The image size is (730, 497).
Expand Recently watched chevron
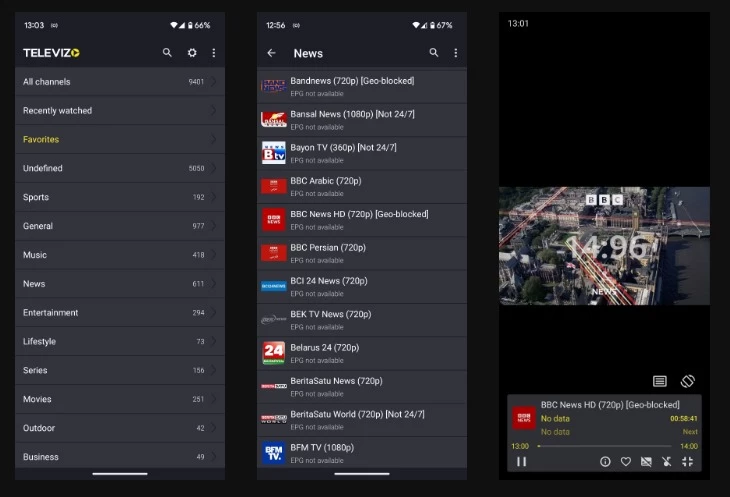[214, 110]
